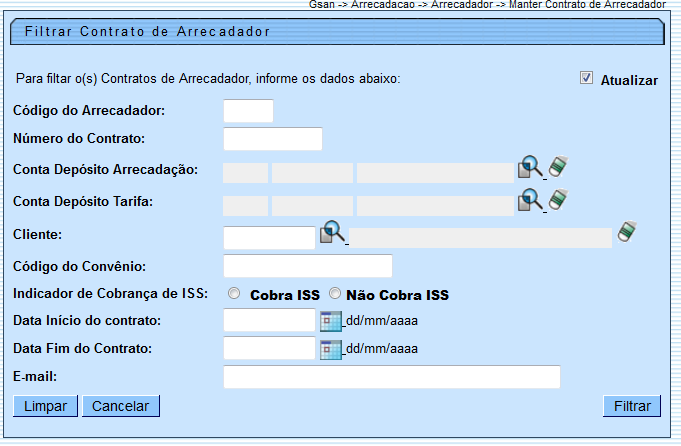The image size is (681, 446).
Task: Click the 'Filtrar Contrato de Arrecadador' title
Action: pyautogui.click(x=147, y=31)
